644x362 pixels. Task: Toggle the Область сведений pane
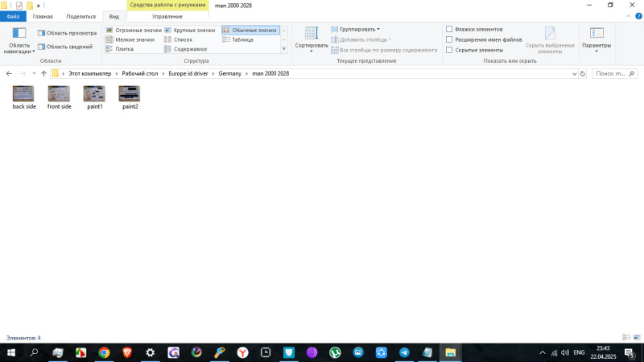(67, 47)
